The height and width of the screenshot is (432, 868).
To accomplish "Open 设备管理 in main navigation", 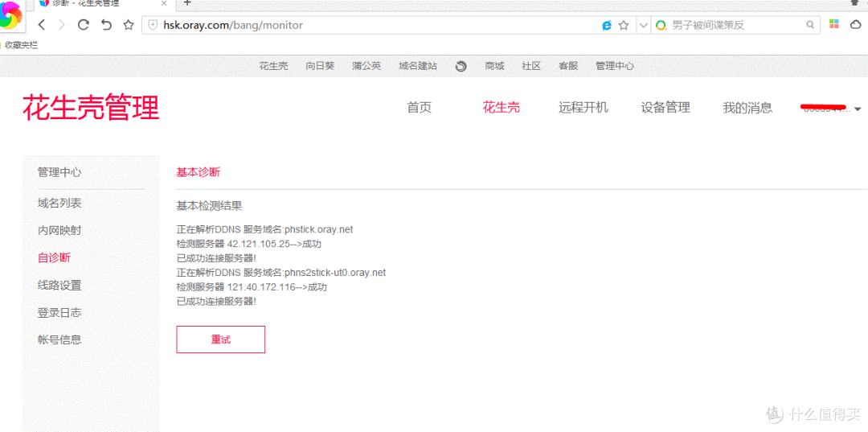I will [x=665, y=108].
